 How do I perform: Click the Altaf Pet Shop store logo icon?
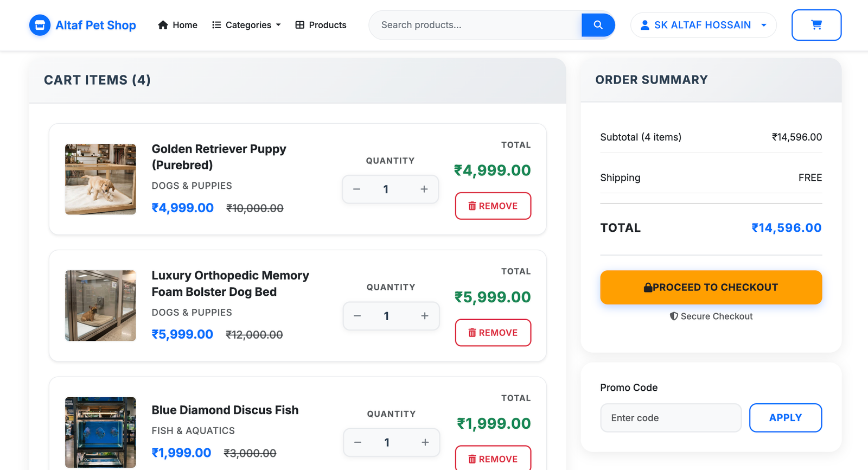40,25
